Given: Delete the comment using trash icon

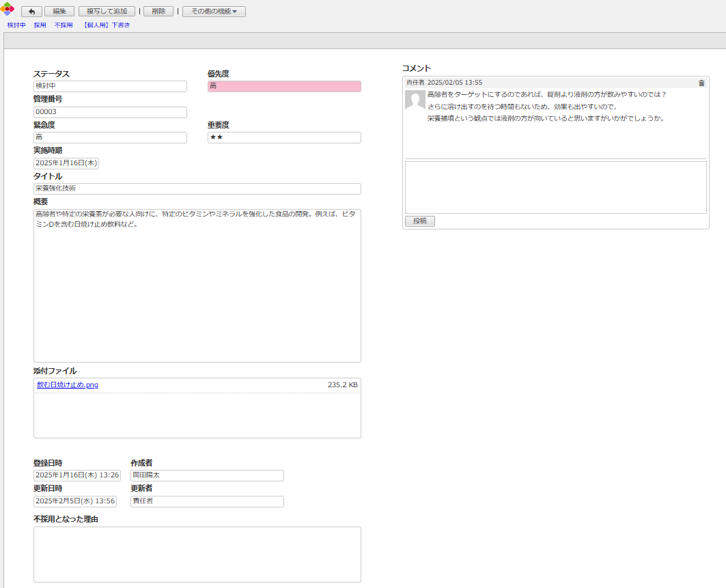Looking at the screenshot, I should (x=701, y=83).
